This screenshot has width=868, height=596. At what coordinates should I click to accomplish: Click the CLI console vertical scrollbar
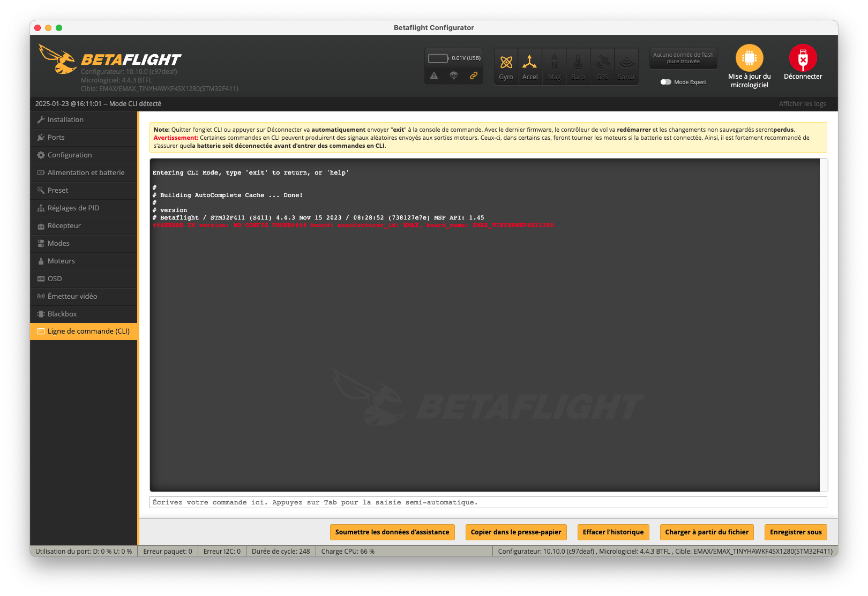tap(824, 325)
